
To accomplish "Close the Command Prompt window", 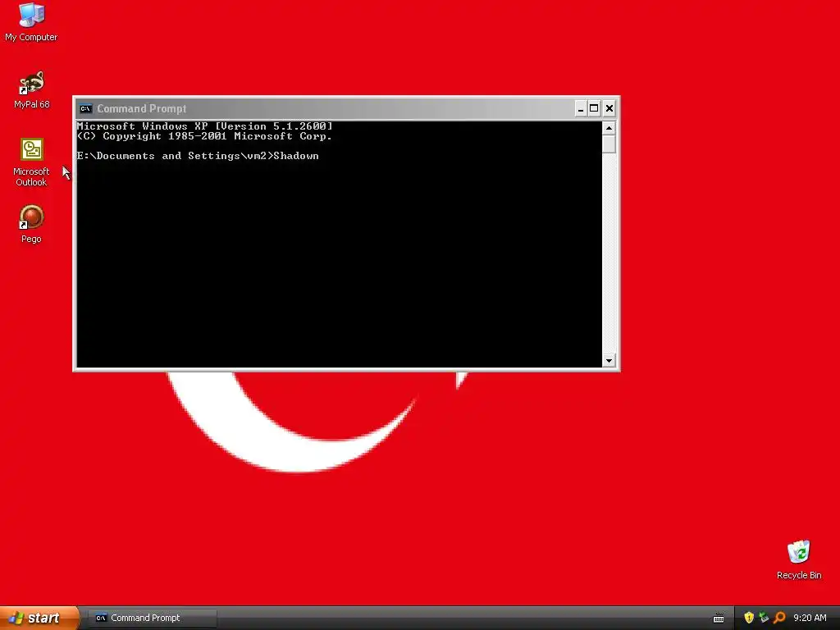I will click(609, 109).
